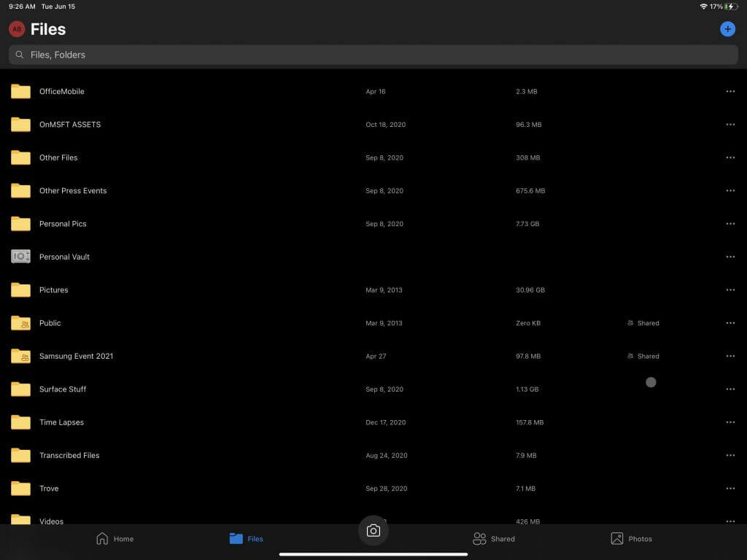This screenshot has width=747, height=560.
Task: Open more options for Pictures
Action: pyautogui.click(x=729, y=289)
